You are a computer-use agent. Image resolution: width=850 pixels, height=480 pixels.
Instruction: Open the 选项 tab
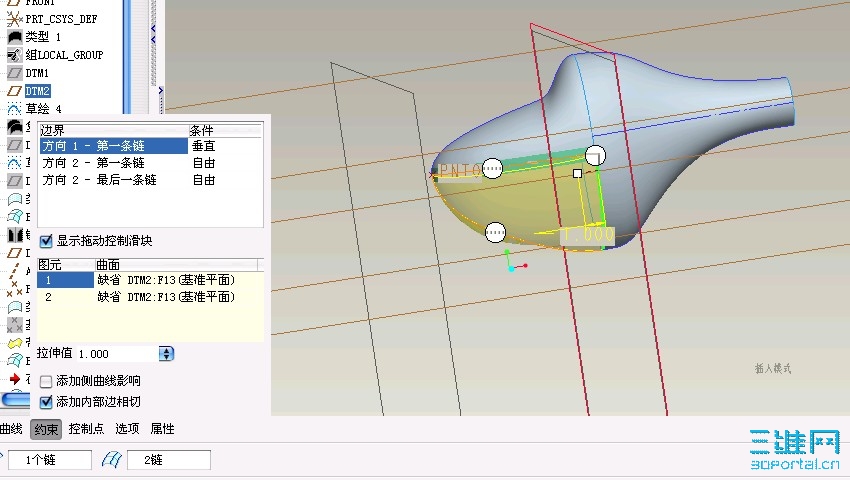coord(127,429)
